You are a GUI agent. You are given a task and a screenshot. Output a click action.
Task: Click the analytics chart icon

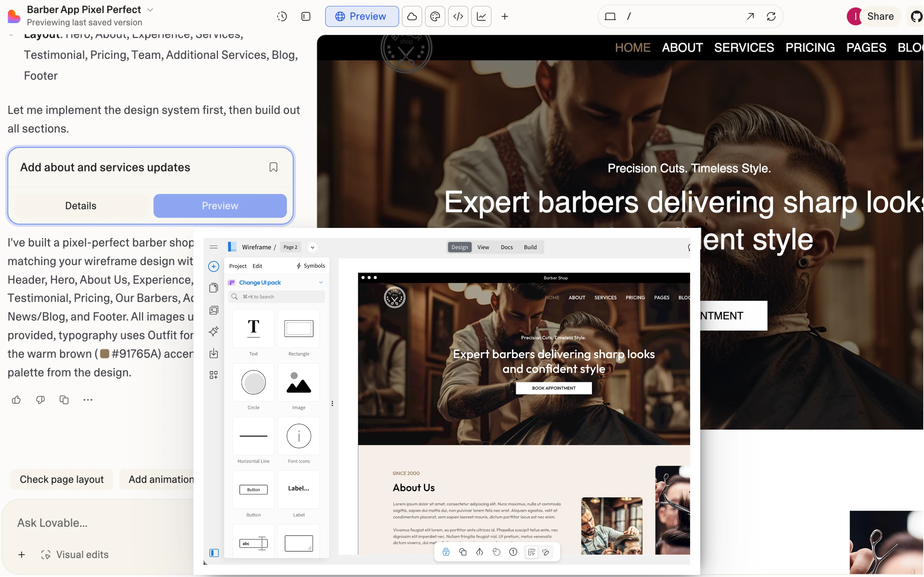point(481,17)
